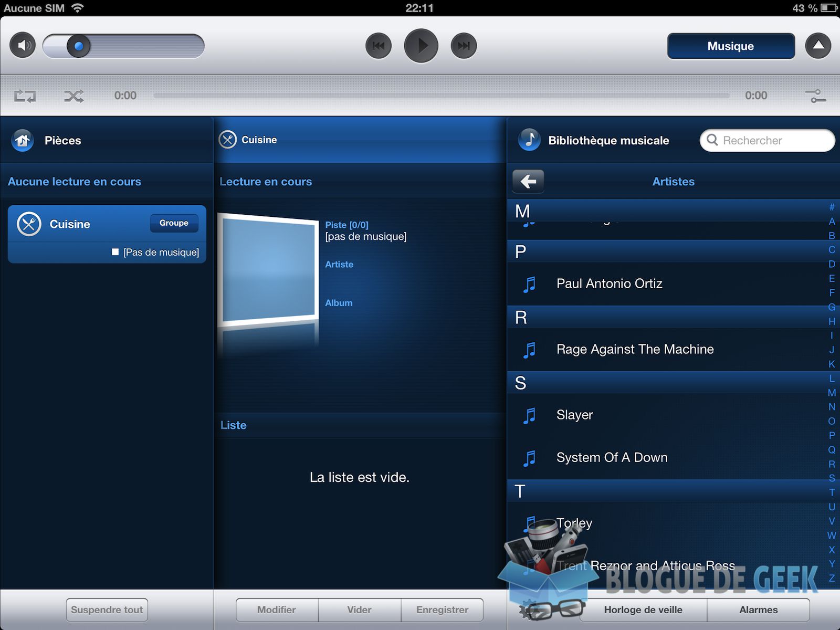Start playback with the play button
This screenshot has width=840, height=630.
(x=421, y=46)
